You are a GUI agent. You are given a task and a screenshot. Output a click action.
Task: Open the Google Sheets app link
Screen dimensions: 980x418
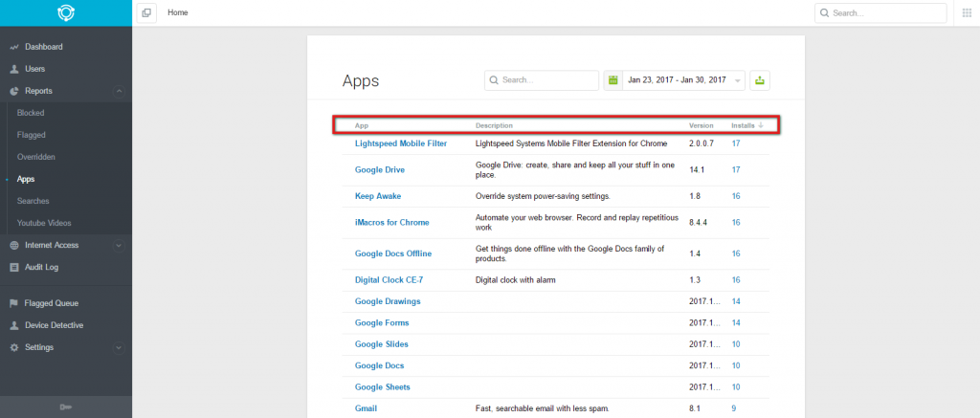383,387
